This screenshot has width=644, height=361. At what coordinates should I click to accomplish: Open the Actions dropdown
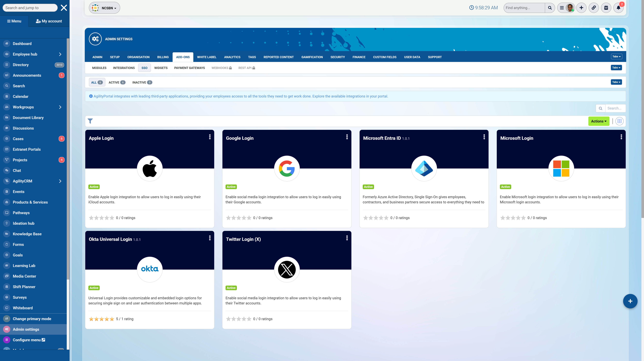599,121
